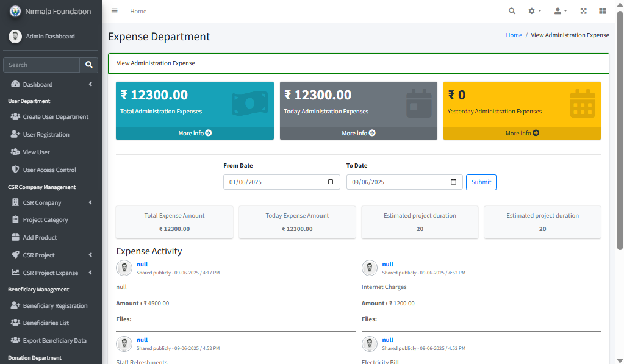Click More info on Yesterday Administration Expenses card
This screenshot has width=624, height=364.
tap(522, 133)
